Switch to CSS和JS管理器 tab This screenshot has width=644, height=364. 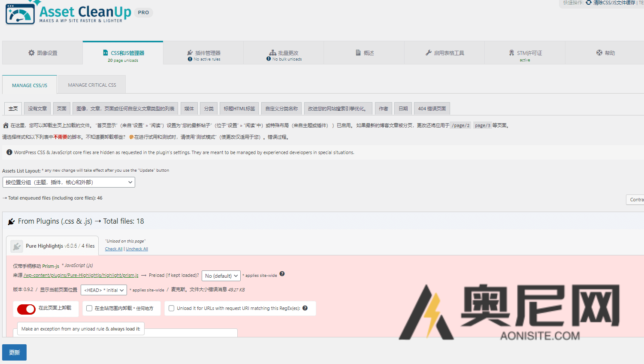pos(123,53)
